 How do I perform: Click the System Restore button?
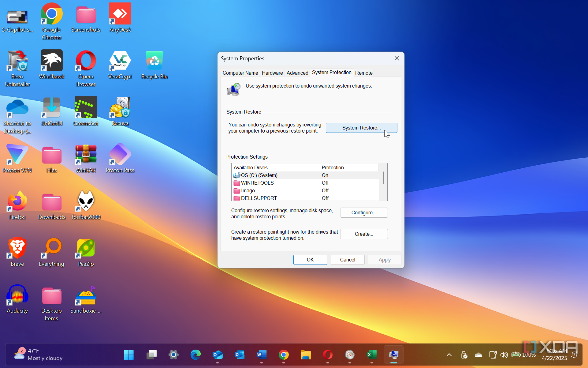[361, 128]
